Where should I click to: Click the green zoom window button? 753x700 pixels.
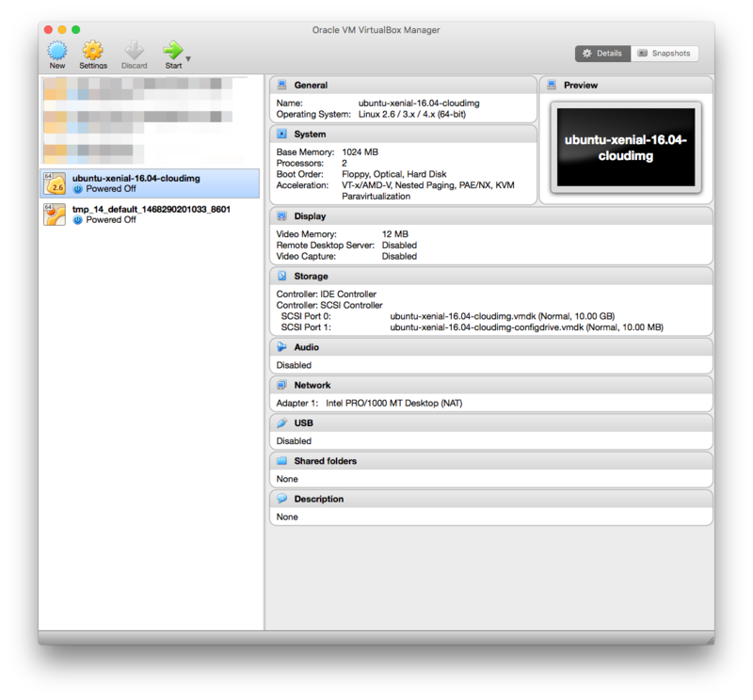tap(76, 30)
